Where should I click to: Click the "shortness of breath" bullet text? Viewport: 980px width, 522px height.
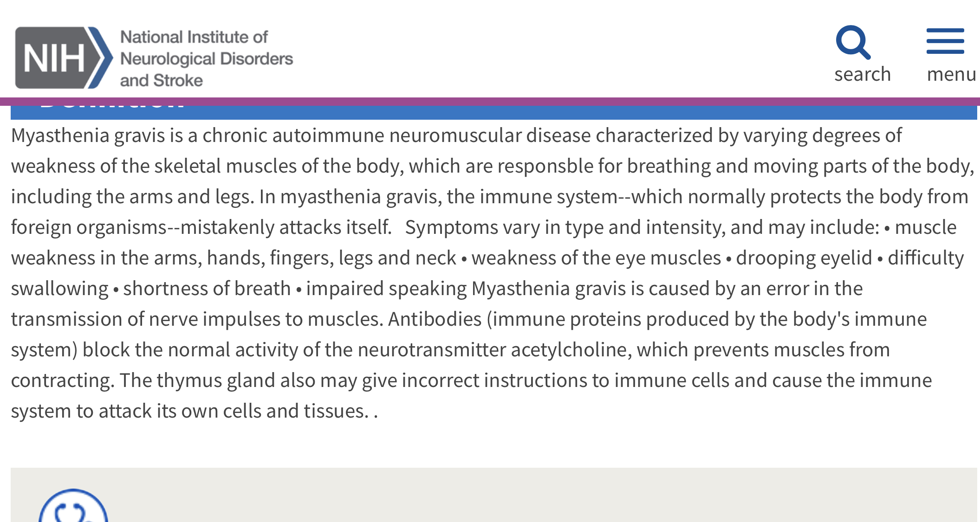click(207, 289)
